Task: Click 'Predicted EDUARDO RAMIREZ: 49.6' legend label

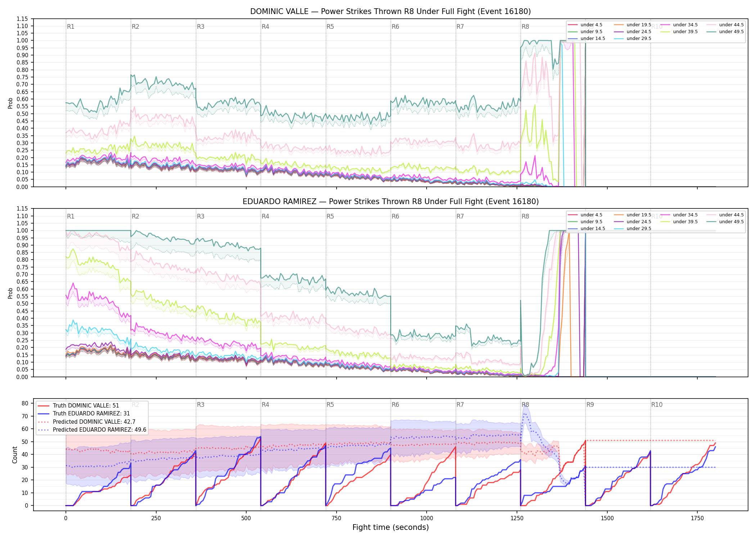Action: tap(99, 430)
